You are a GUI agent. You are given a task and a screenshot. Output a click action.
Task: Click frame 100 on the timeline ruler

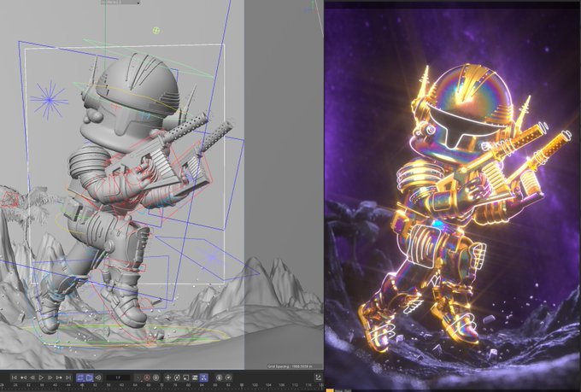tap(255, 385)
